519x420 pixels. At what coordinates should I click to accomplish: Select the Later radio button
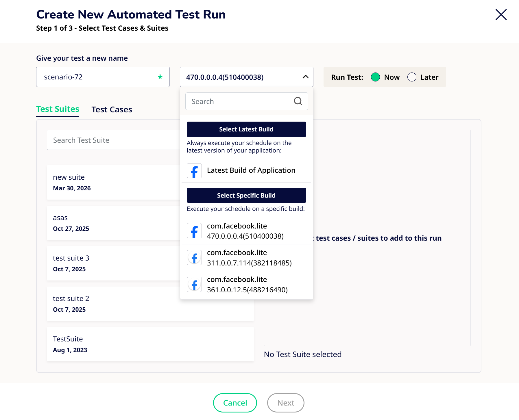coord(412,77)
